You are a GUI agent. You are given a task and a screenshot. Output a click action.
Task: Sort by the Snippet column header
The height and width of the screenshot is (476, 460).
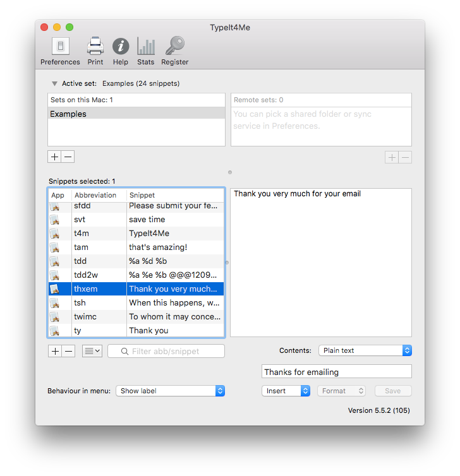tap(175, 195)
